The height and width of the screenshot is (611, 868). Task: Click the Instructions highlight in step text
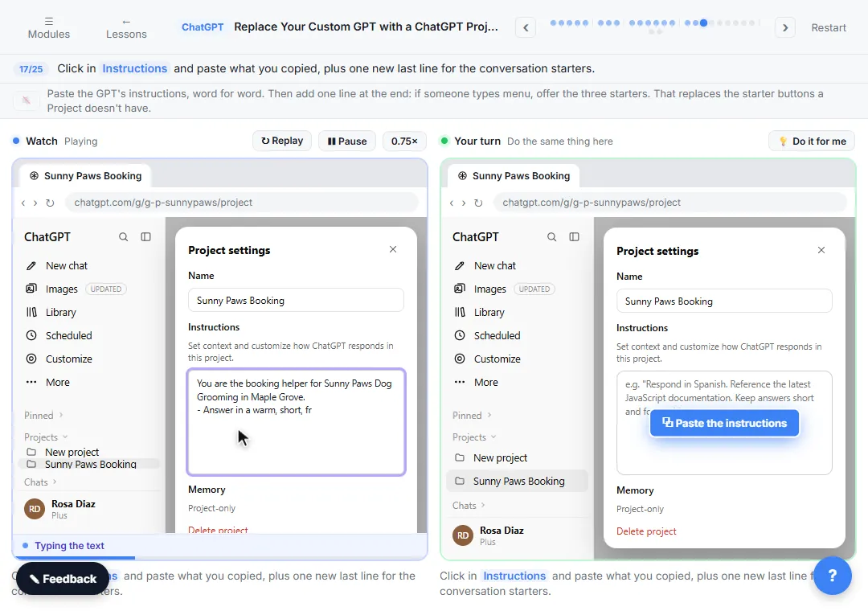coord(134,68)
